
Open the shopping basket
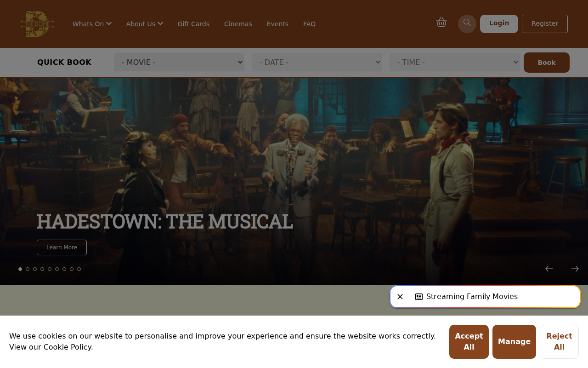coord(441,22)
